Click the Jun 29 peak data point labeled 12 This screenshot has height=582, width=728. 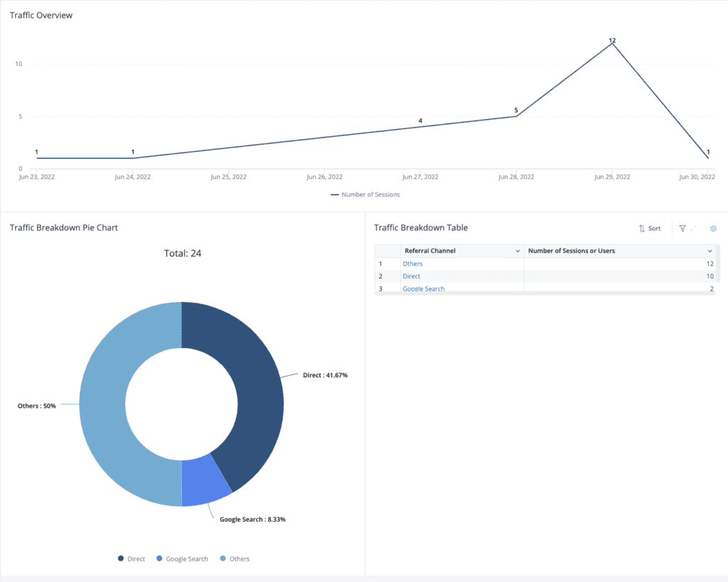(x=612, y=44)
